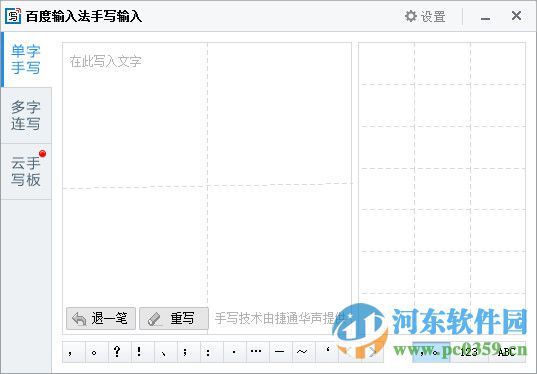Viewport: 537px width, 374px height.
Task: Select the punctuation ，。 symbol set
Action: (431, 352)
